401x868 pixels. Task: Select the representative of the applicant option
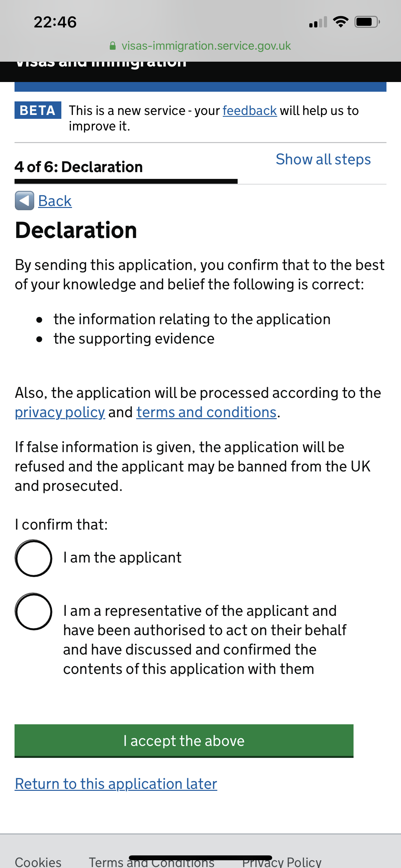click(33, 612)
